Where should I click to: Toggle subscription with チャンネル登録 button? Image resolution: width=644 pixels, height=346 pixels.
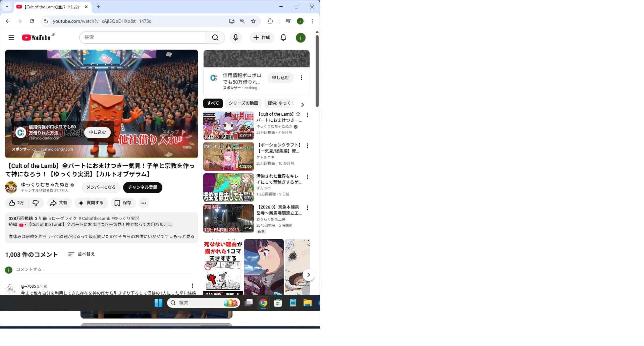coord(143,187)
